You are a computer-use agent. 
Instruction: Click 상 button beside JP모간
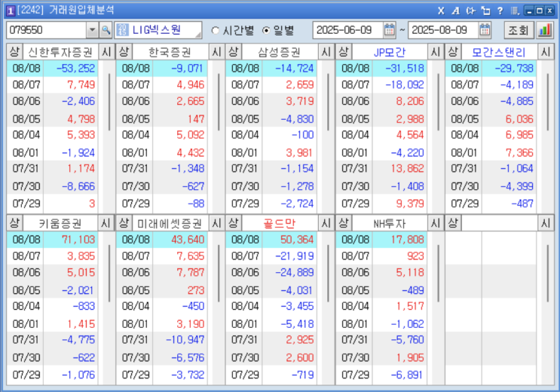point(344,52)
